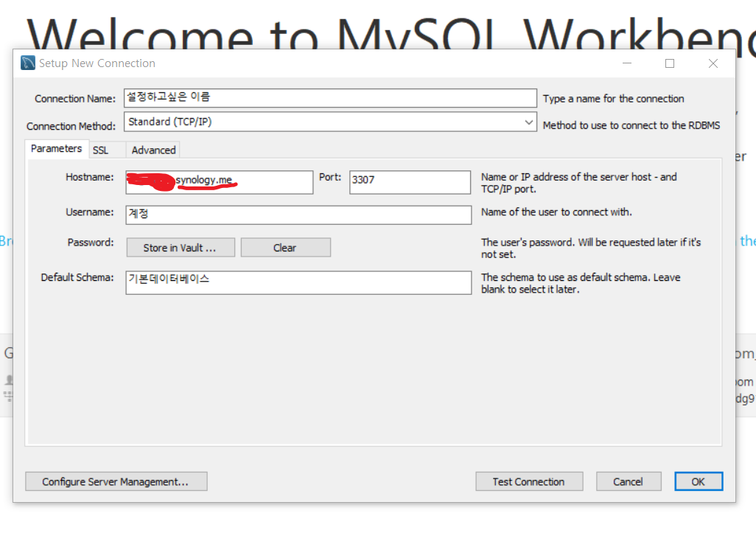Click the Port field containing 3307

click(x=410, y=182)
